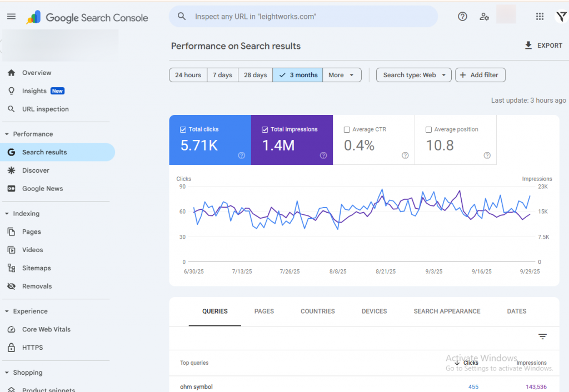Screen dimensions: 569x392
Task: Select the 28 days date range
Action: 255,75
